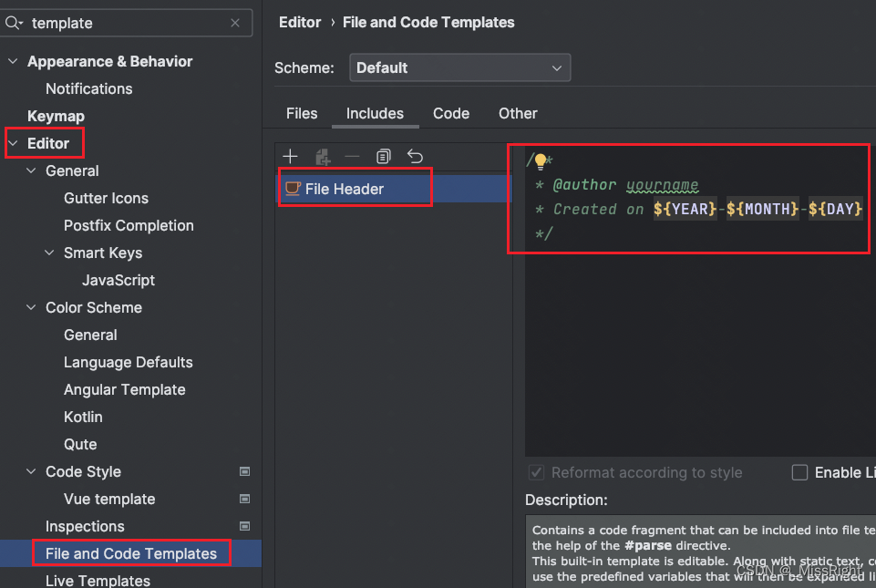Click the copy template icon
Screen dimensions: 876x588
pos(383,157)
